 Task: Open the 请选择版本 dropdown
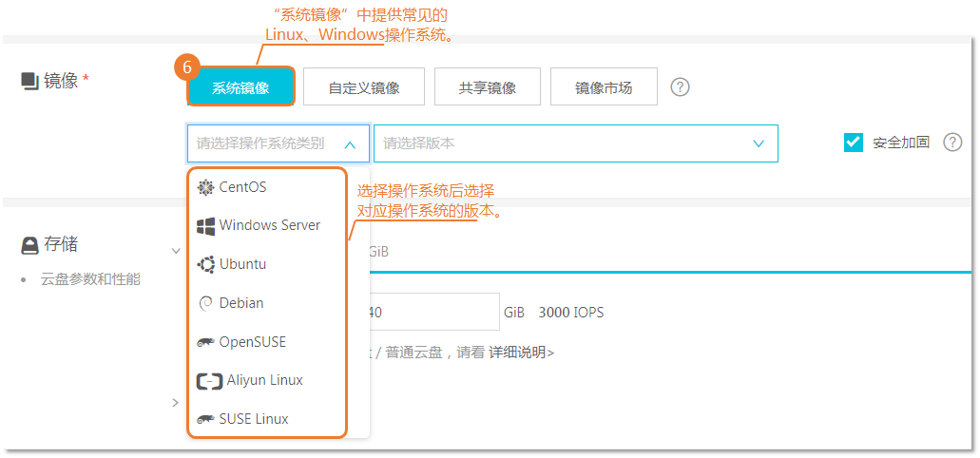click(576, 143)
